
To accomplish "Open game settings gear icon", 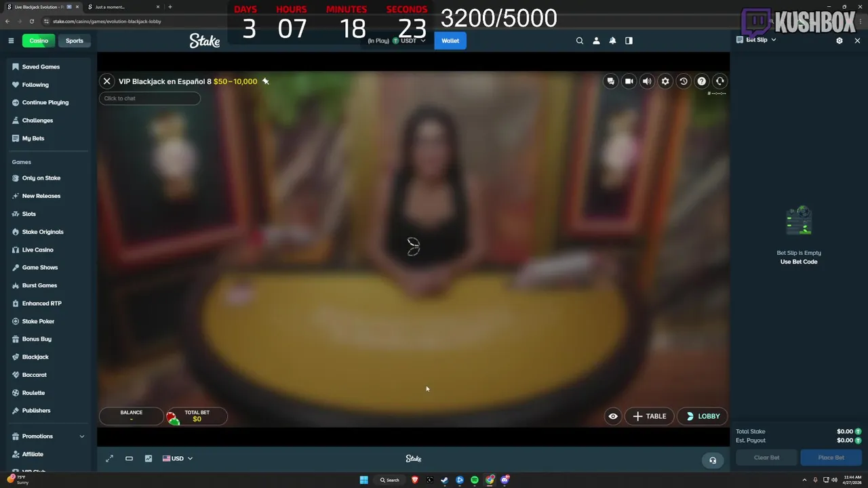I will tap(665, 81).
